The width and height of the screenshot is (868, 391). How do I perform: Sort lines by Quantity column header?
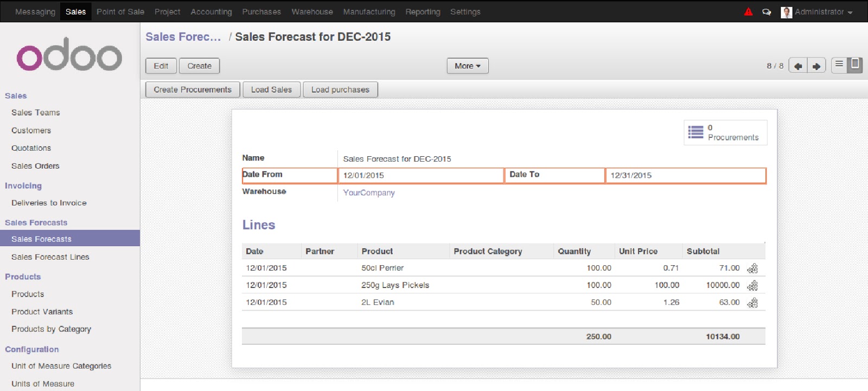(574, 251)
